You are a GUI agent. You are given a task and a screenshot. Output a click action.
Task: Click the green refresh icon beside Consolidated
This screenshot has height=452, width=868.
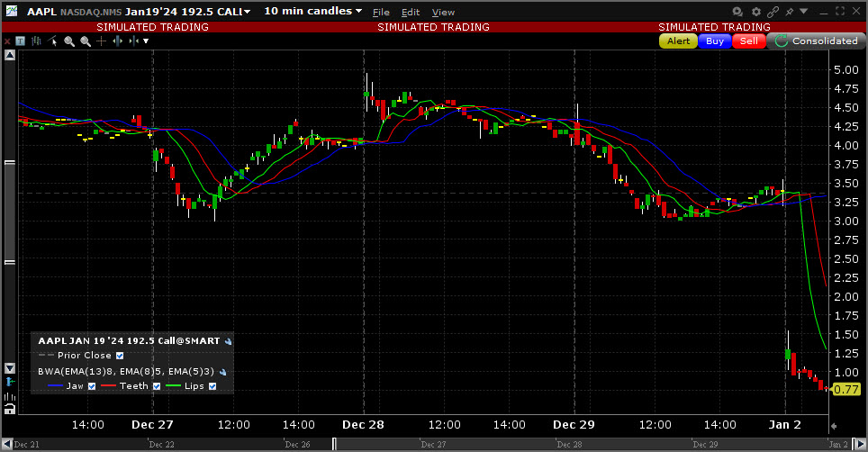(781, 41)
